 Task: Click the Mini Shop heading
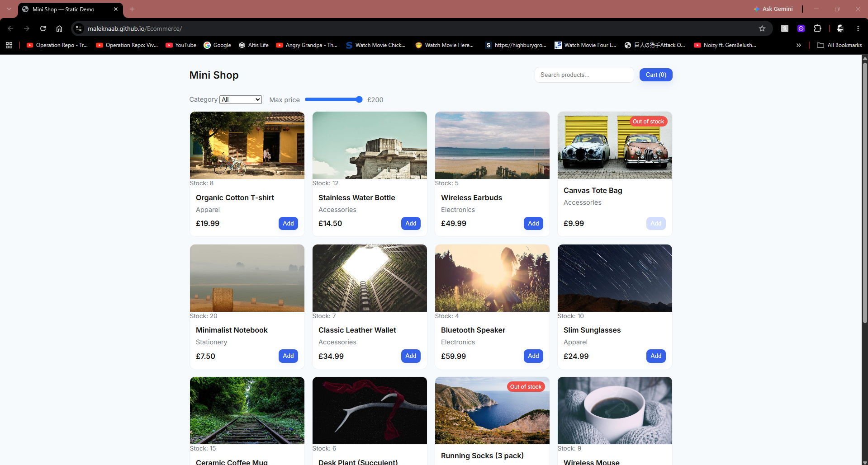[214, 75]
